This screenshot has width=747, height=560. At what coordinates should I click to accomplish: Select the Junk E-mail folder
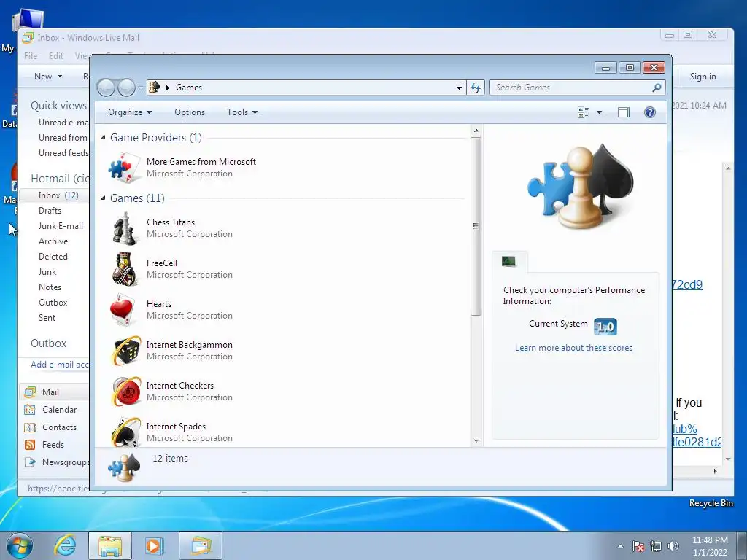[61, 226]
